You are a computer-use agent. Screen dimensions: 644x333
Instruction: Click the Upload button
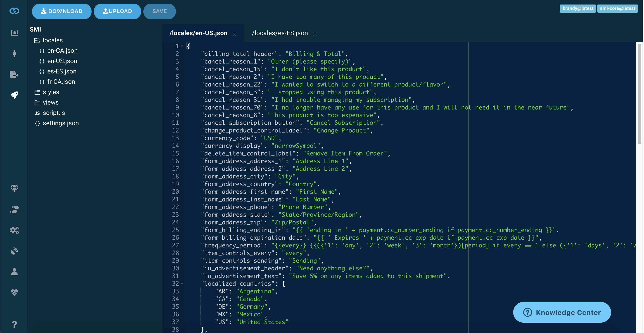(117, 11)
